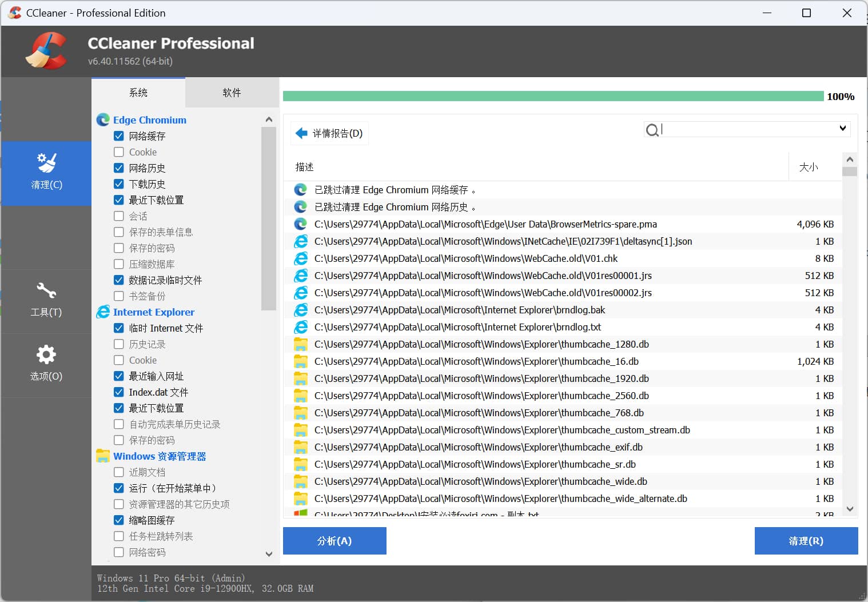Check Internet Explorer 历史记录 checkbox
The width and height of the screenshot is (868, 602).
[x=119, y=344]
